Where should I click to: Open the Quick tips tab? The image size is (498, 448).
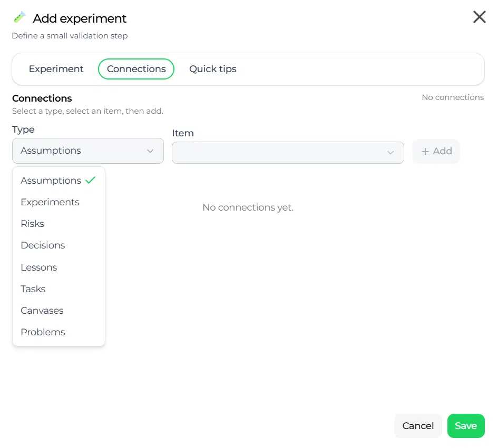tap(213, 69)
